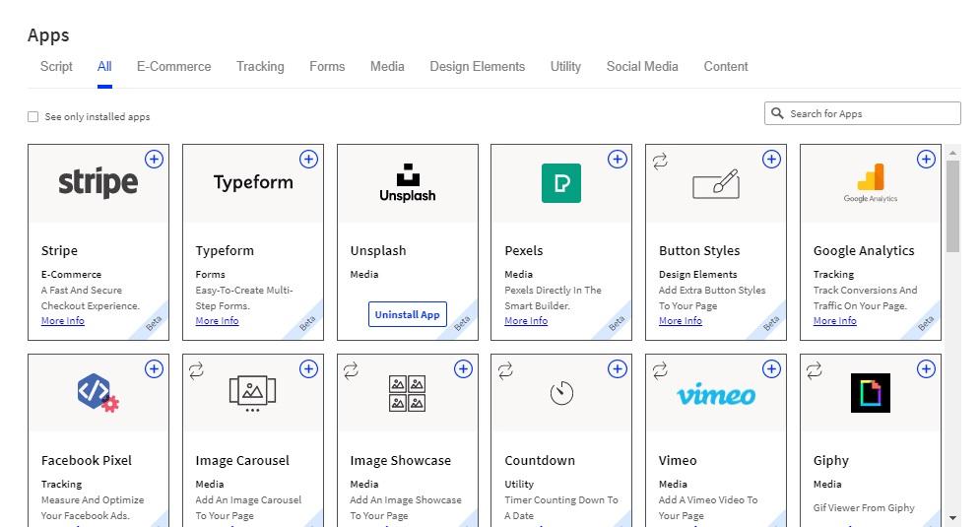The image size is (980, 527).
Task: Click the plus icon on Stripe card
Action: point(154,160)
